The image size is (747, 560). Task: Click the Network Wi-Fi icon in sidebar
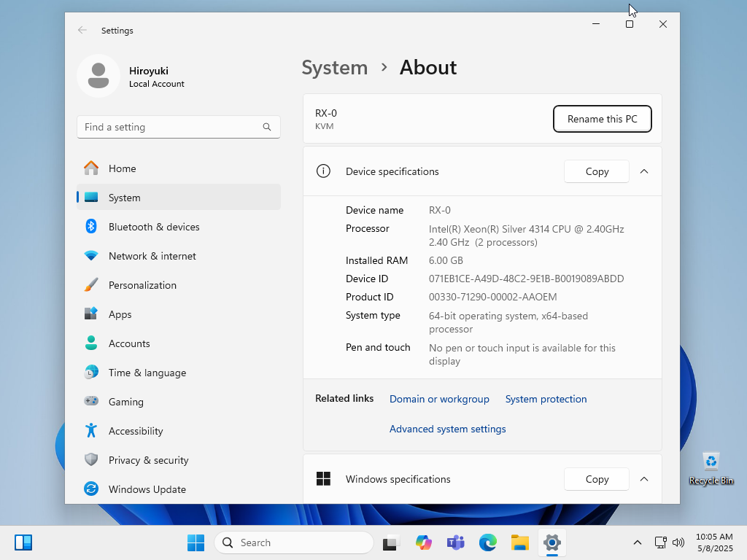point(91,256)
